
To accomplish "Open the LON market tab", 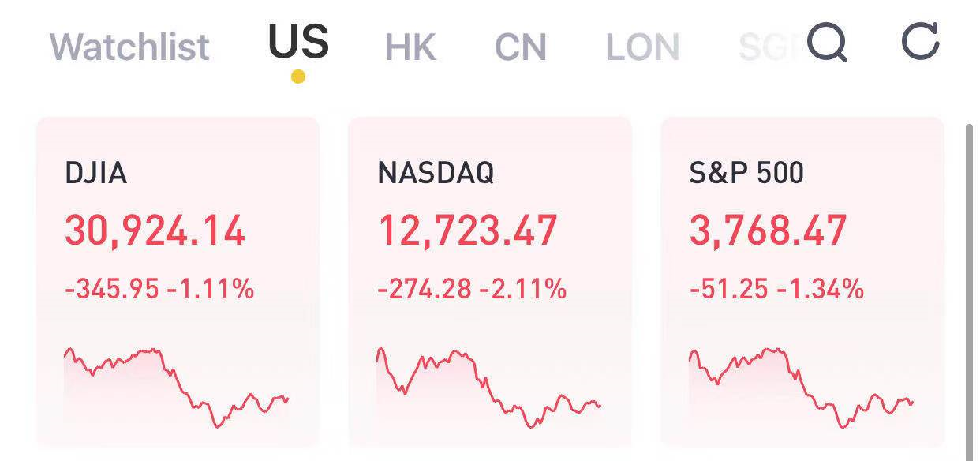I will click(x=642, y=47).
